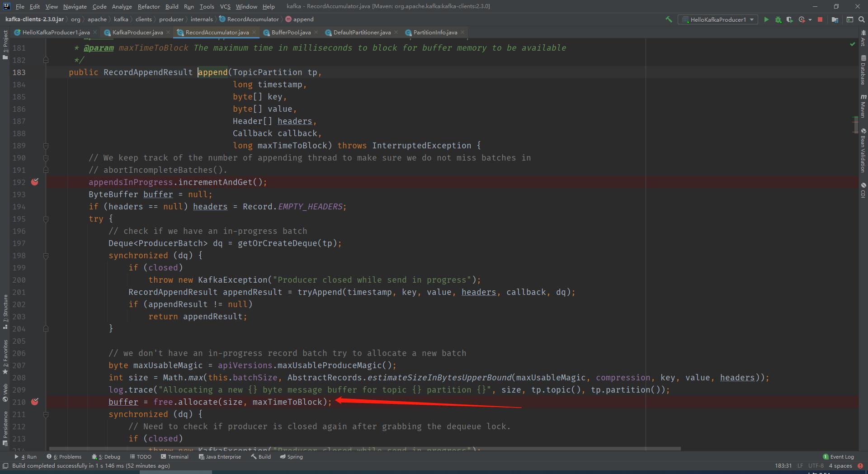868x474 pixels.
Task: Open the VCS menu
Action: pyautogui.click(x=225, y=6)
